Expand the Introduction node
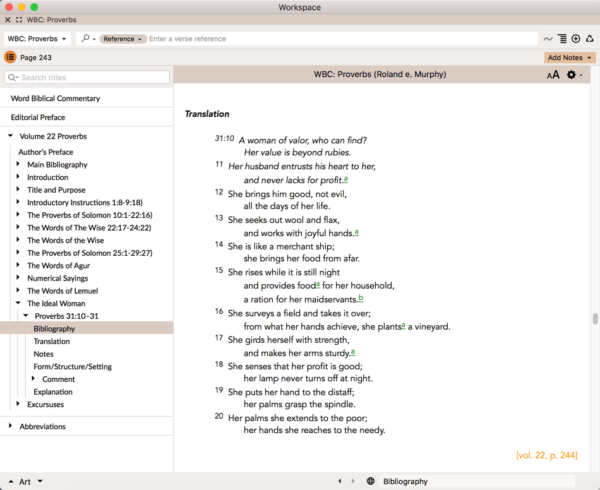This screenshot has height=490, width=600. [18, 177]
